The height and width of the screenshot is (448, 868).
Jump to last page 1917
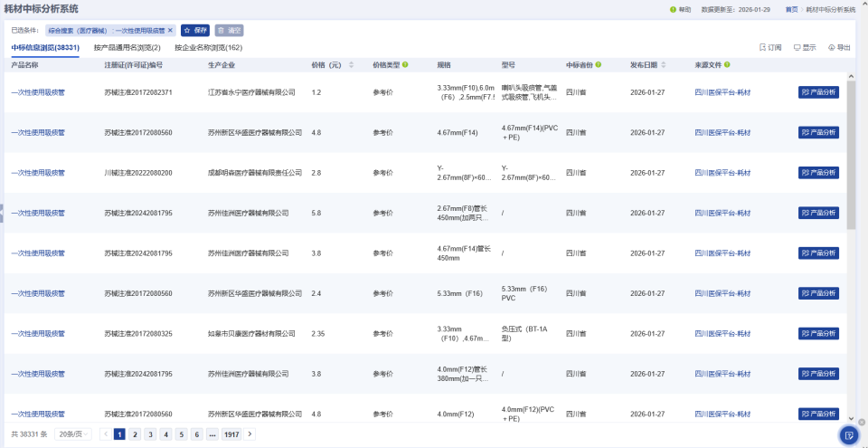click(x=231, y=434)
